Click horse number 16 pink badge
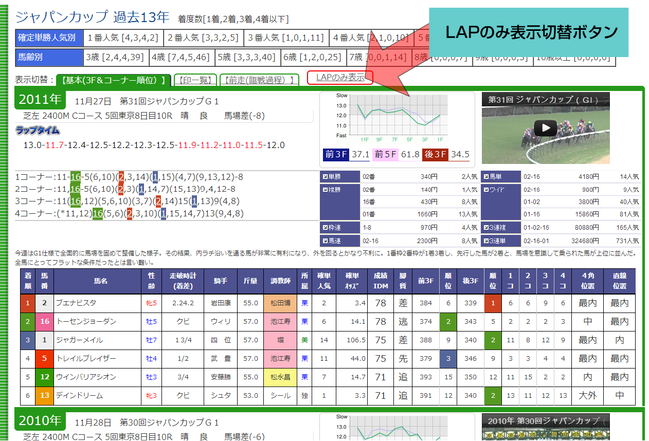The image size is (649, 441). (45, 321)
